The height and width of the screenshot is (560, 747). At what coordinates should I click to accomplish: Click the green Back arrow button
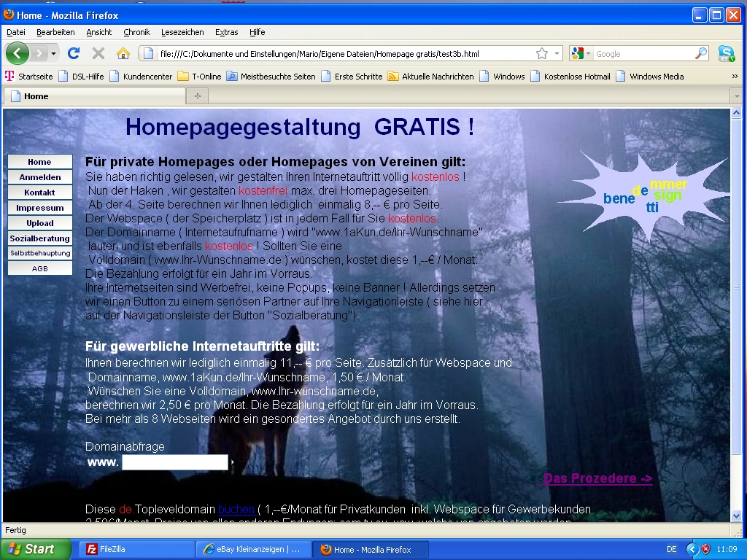(x=18, y=53)
